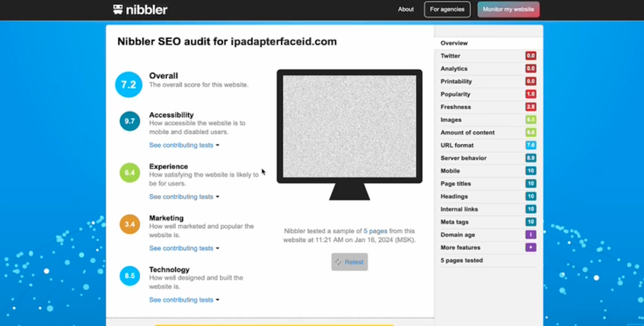644x326 pixels.
Task: Open the Twitter sidebar item
Action: click(488, 56)
